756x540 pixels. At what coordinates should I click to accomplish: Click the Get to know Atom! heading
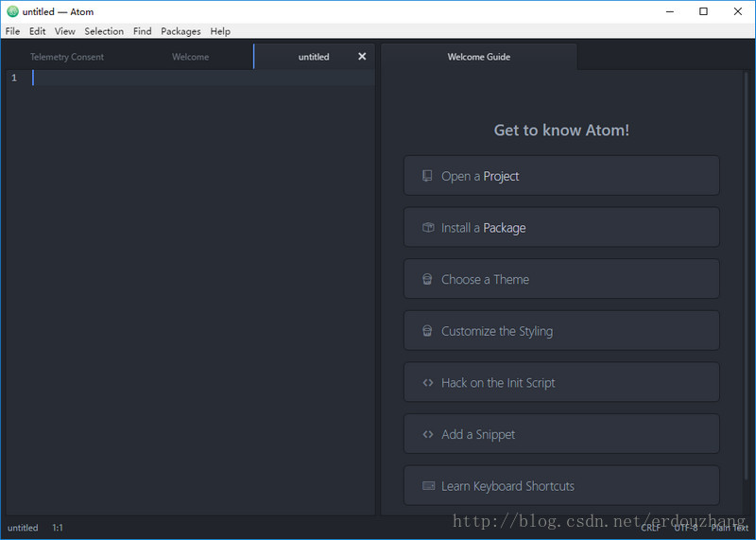[x=561, y=131]
